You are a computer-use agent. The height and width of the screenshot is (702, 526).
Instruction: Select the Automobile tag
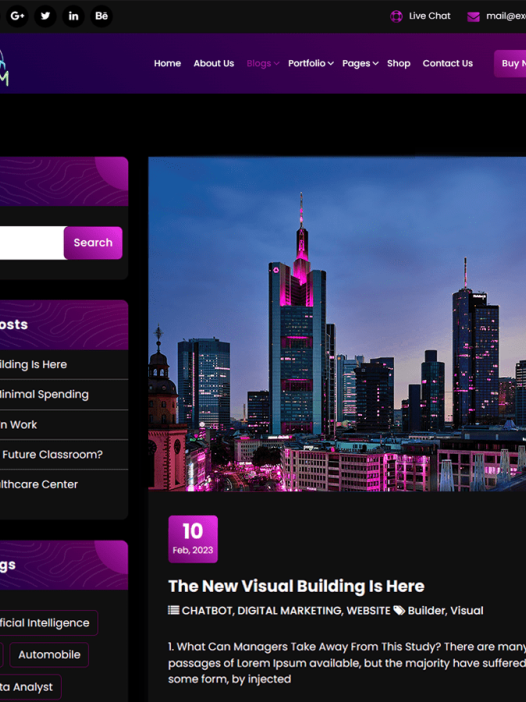(49, 655)
